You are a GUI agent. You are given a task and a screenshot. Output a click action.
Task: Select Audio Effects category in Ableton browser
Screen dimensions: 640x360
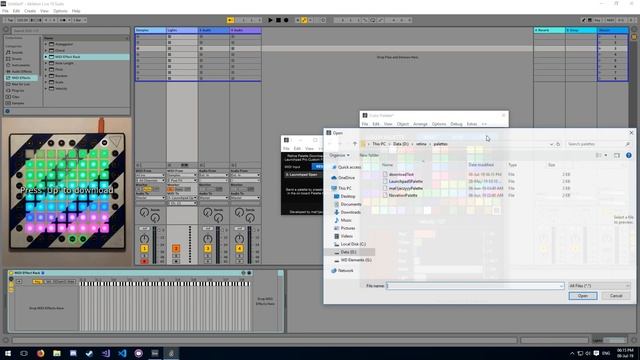pyautogui.click(x=21, y=71)
